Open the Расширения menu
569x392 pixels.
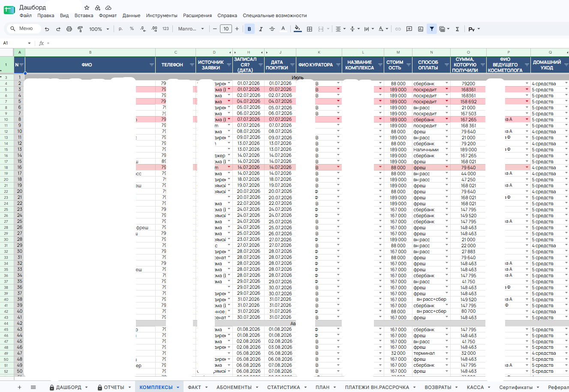click(x=197, y=15)
